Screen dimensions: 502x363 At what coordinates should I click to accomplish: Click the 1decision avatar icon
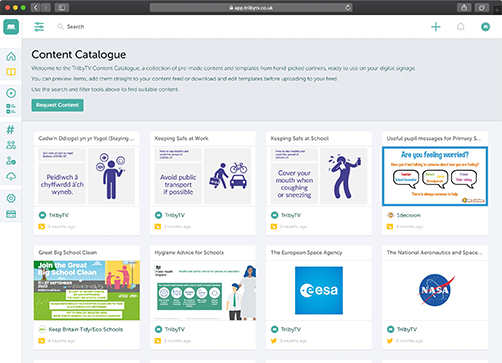(390, 215)
